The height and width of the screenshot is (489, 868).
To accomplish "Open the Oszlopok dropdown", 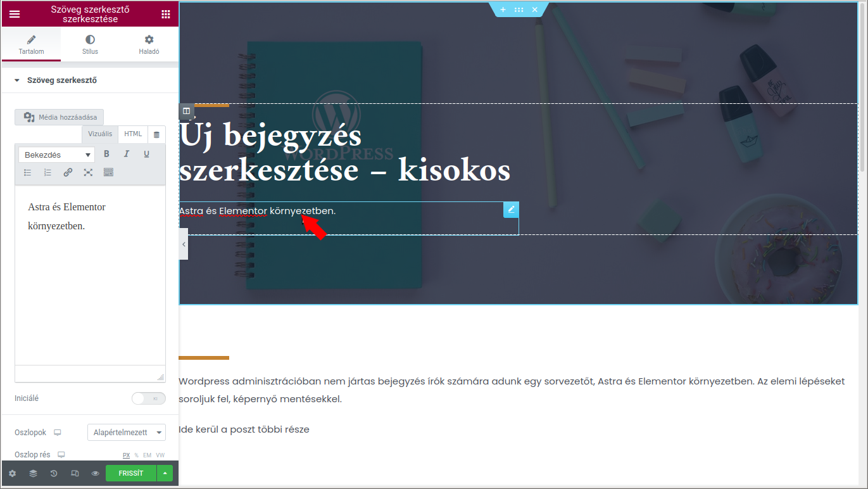I will point(127,432).
